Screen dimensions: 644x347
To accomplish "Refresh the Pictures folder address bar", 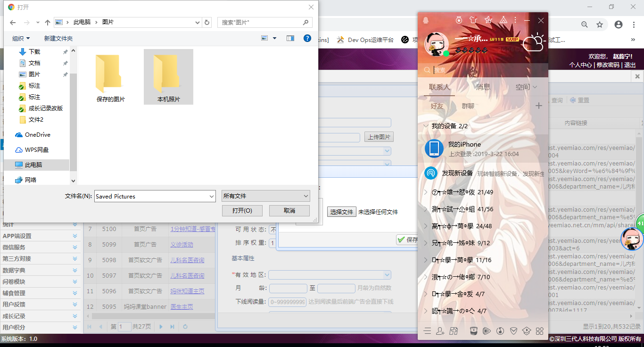I will click(207, 22).
